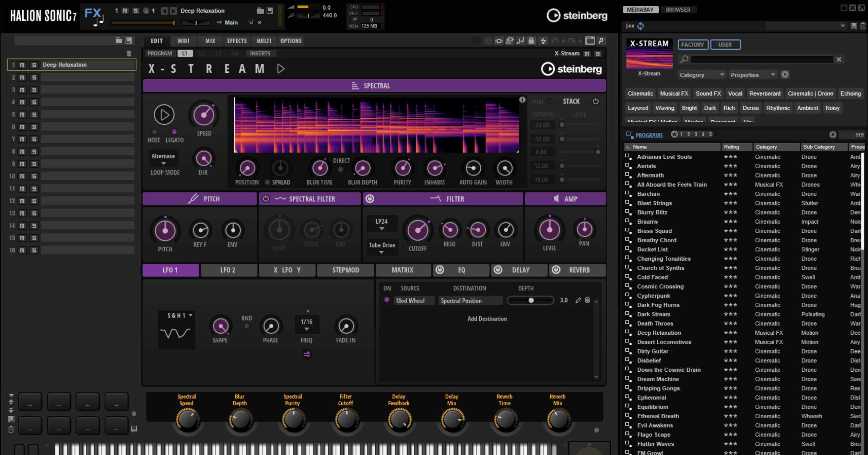Click the MIDI channel dial icon in header

(146, 11)
